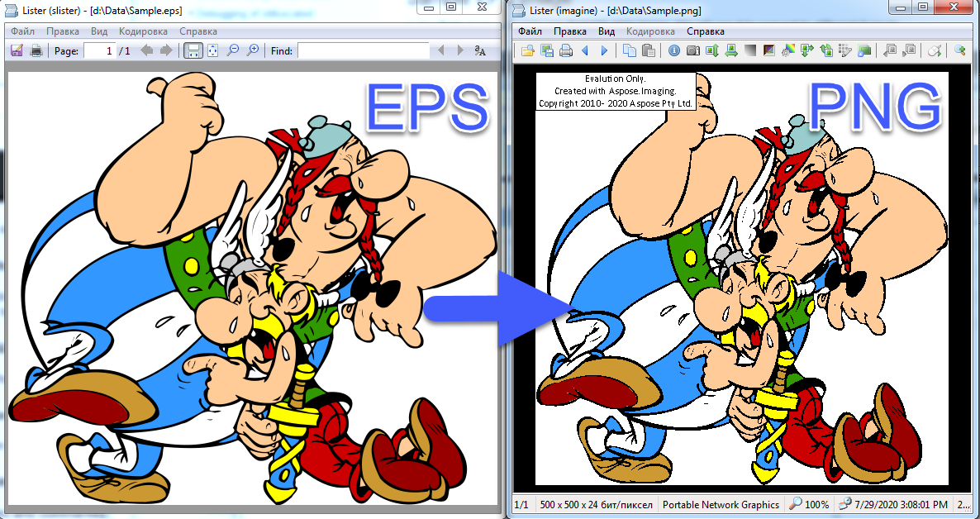Click the save icon in slister toolbar
980x519 pixels.
17,50
